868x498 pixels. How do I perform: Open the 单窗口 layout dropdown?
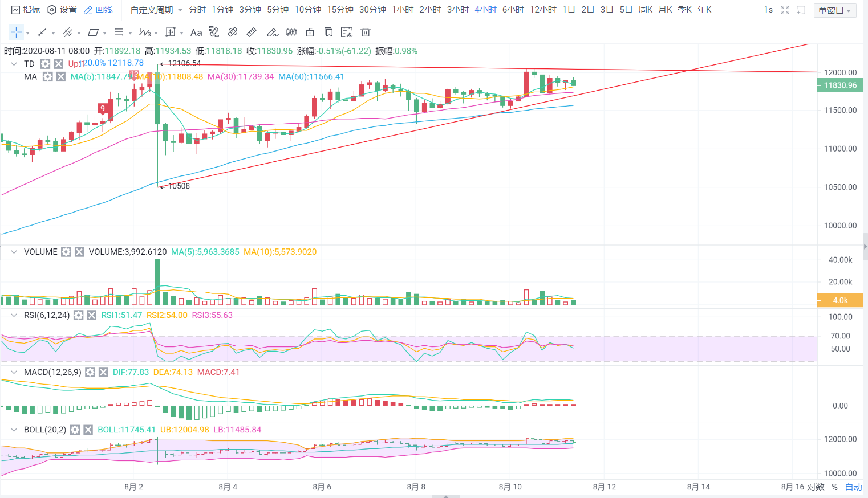[835, 10]
